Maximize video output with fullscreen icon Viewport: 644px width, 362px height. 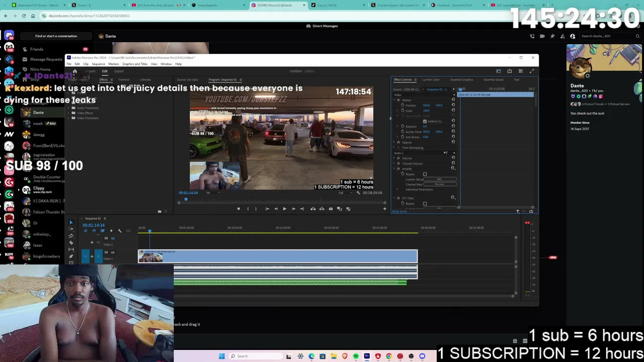click(x=532, y=71)
